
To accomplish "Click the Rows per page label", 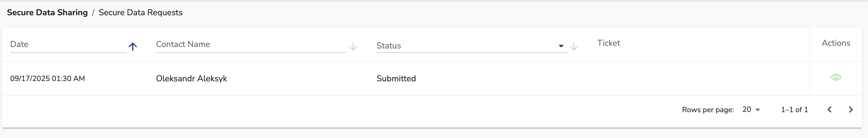I will (708, 110).
